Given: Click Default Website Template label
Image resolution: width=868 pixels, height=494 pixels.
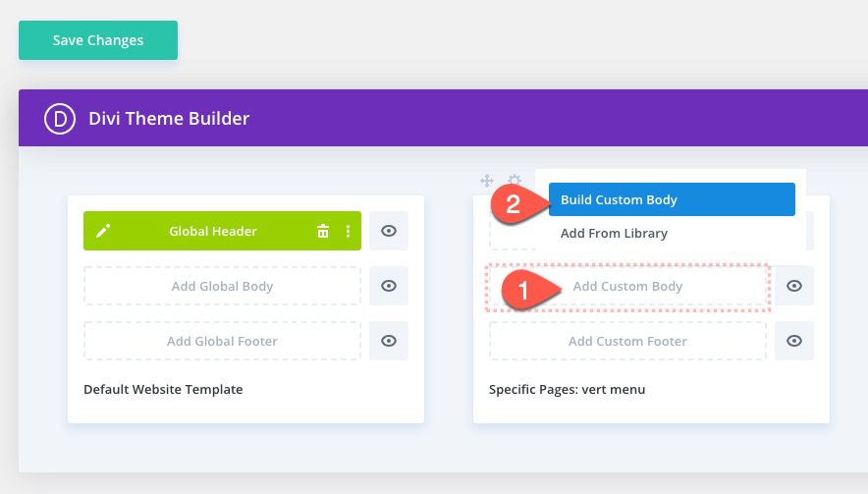Looking at the screenshot, I should (x=163, y=389).
